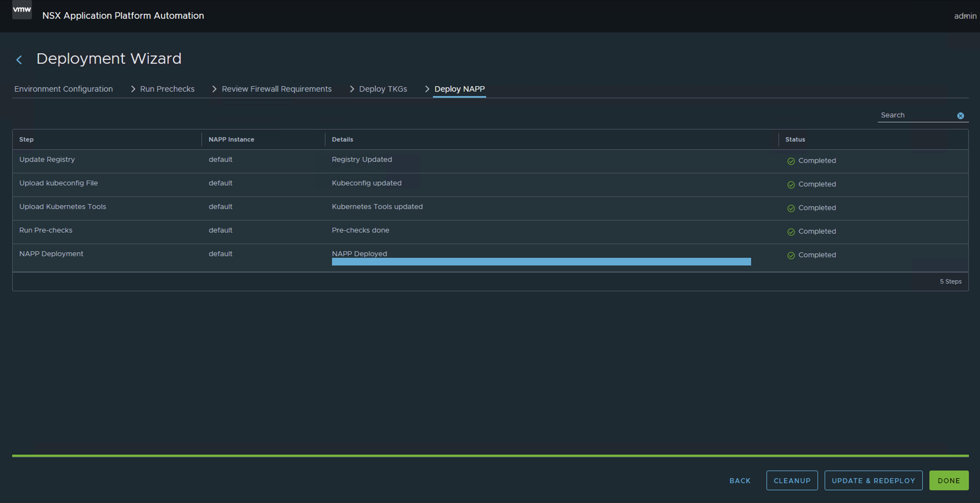Select the 'Upload kubeconfig File' step cell
This screenshot has height=503, width=980.
point(59,183)
